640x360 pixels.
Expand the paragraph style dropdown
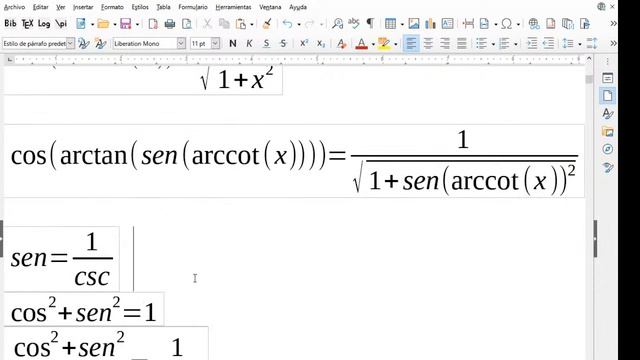70,43
